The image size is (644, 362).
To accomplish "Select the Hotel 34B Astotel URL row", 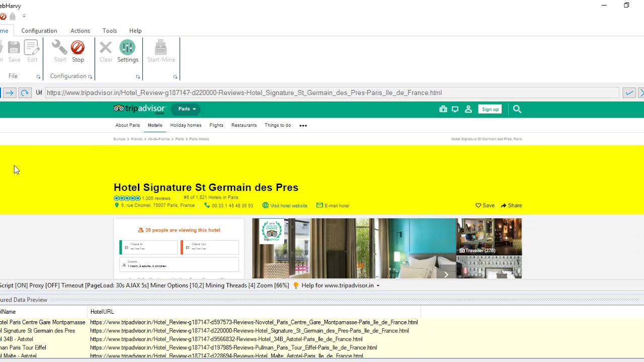I will (226, 339).
